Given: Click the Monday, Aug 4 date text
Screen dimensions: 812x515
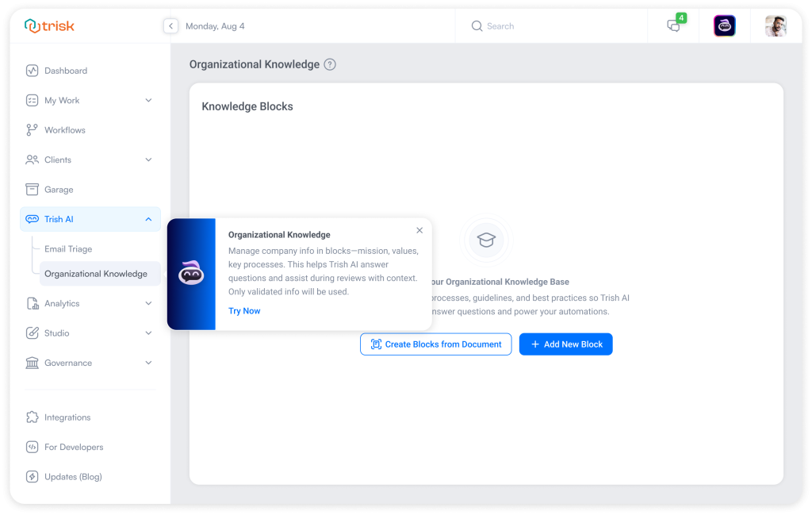Looking at the screenshot, I should [x=215, y=26].
